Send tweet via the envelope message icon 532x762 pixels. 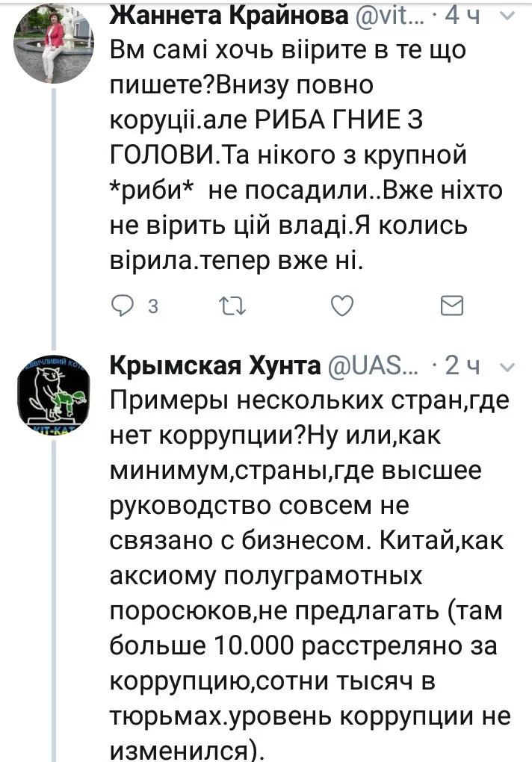(x=453, y=307)
